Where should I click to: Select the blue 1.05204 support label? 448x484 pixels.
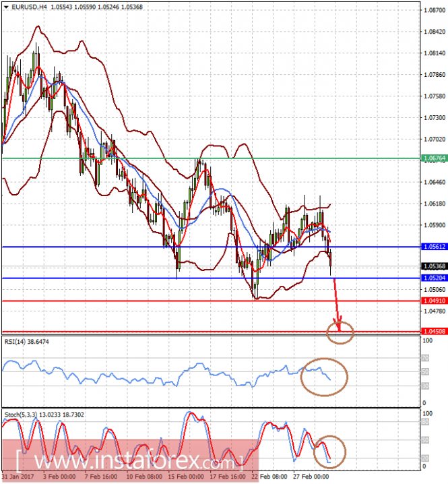tap(435, 278)
